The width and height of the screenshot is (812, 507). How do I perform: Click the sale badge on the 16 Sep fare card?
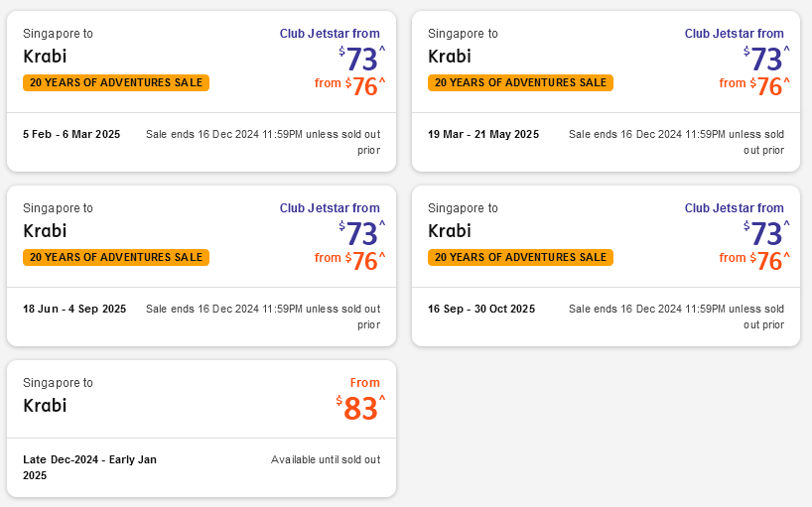[x=520, y=258]
